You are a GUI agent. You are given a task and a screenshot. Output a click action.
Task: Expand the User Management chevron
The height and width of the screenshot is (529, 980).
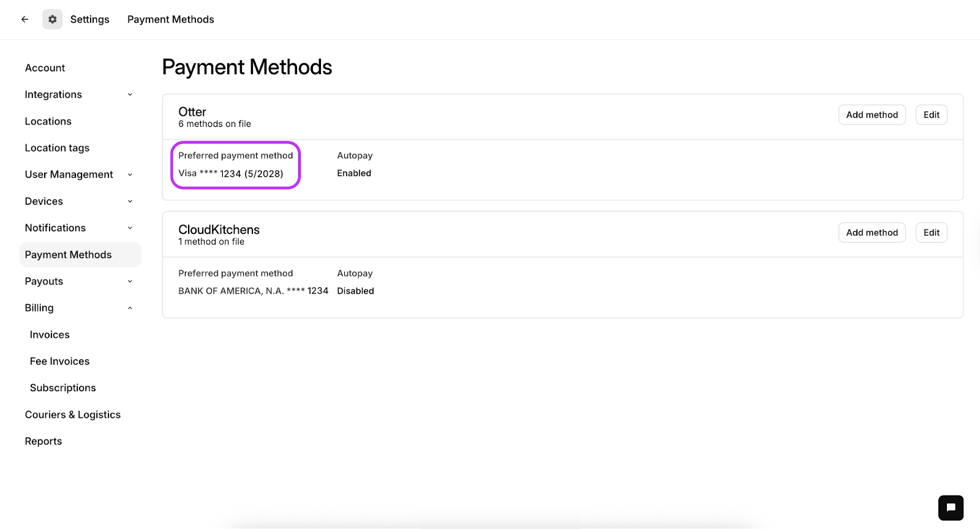coord(130,175)
